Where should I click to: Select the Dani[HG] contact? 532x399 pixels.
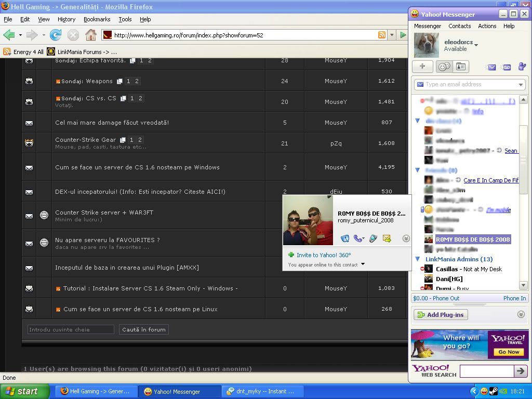click(449, 279)
